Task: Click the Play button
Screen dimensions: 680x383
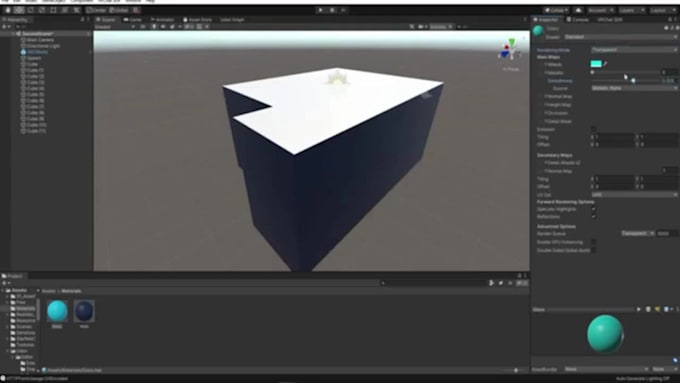Action: coord(320,10)
